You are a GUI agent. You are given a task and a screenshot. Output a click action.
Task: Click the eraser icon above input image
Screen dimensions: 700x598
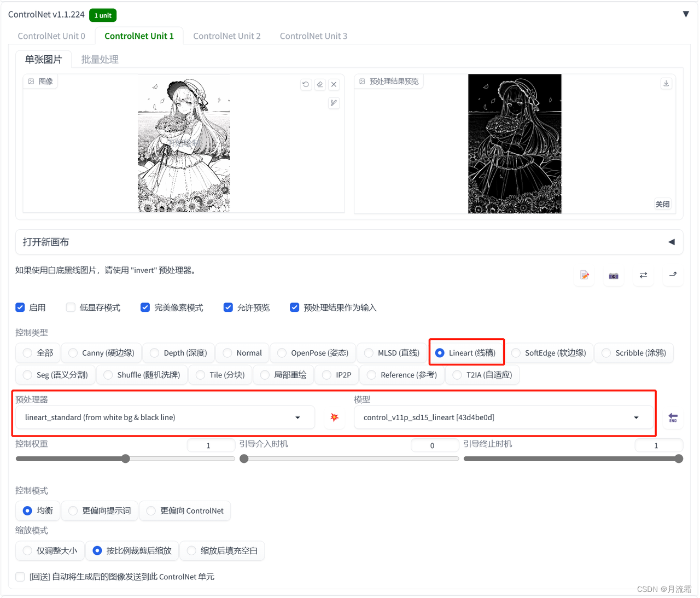[x=320, y=84]
